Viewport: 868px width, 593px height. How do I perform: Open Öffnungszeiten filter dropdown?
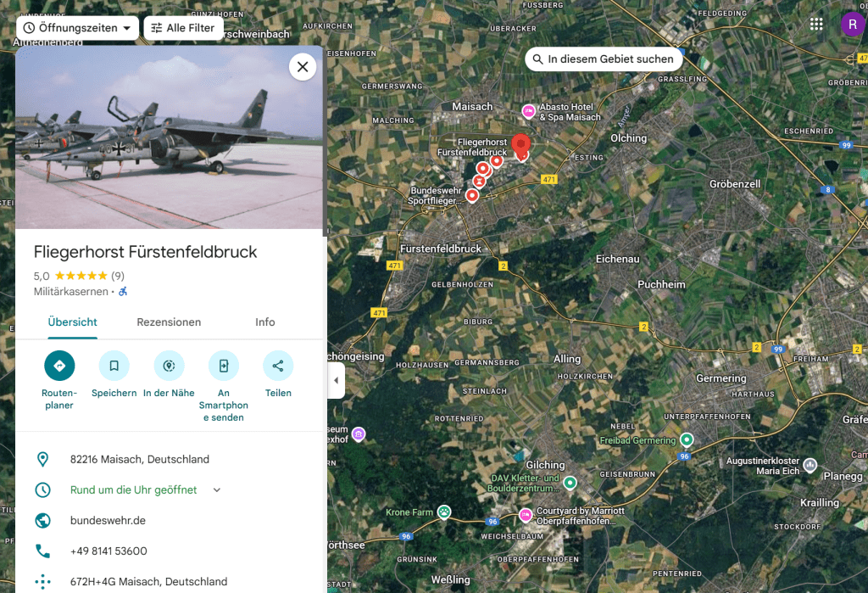point(77,28)
